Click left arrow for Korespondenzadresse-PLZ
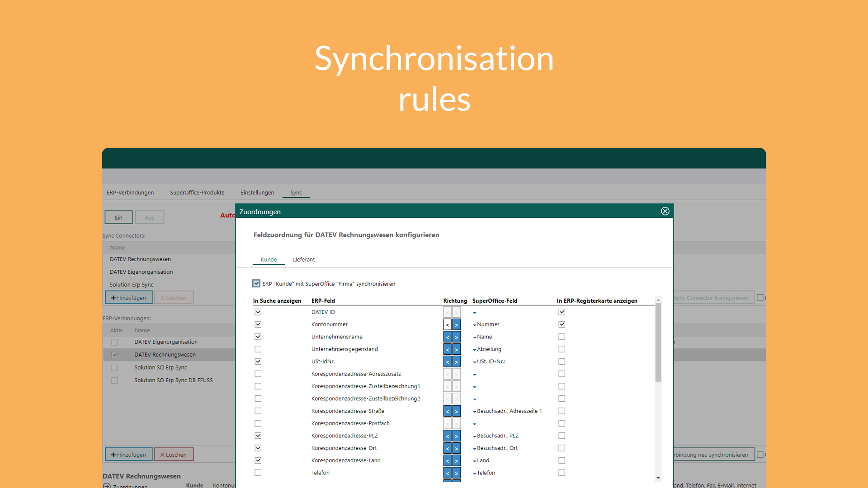The width and height of the screenshot is (868, 488). tap(448, 436)
